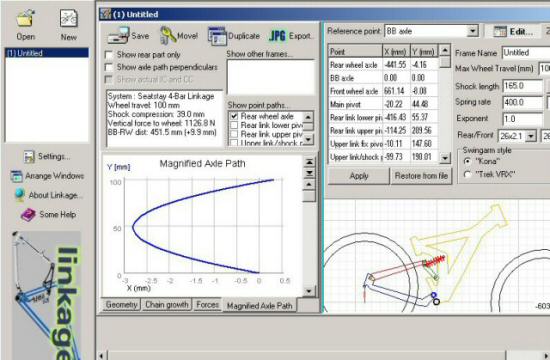Open the Rear/Front 26x2.1 tire dropdown
The image size is (550, 360).
pyautogui.click(x=531, y=136)
